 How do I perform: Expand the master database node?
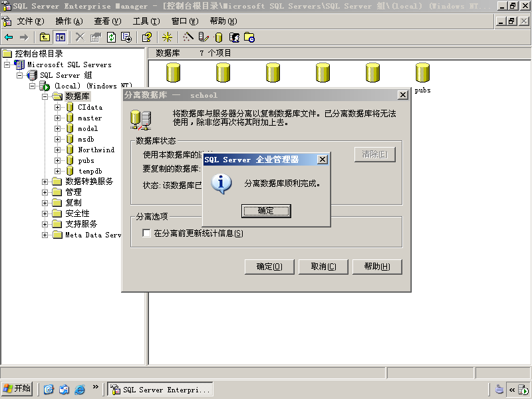click(57, 118)
